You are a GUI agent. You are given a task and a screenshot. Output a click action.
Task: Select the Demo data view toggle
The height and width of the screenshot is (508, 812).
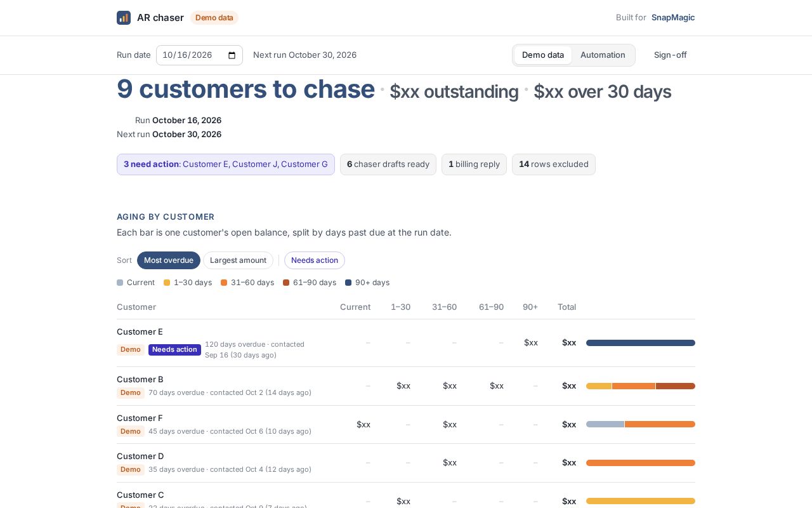[543, 55]
